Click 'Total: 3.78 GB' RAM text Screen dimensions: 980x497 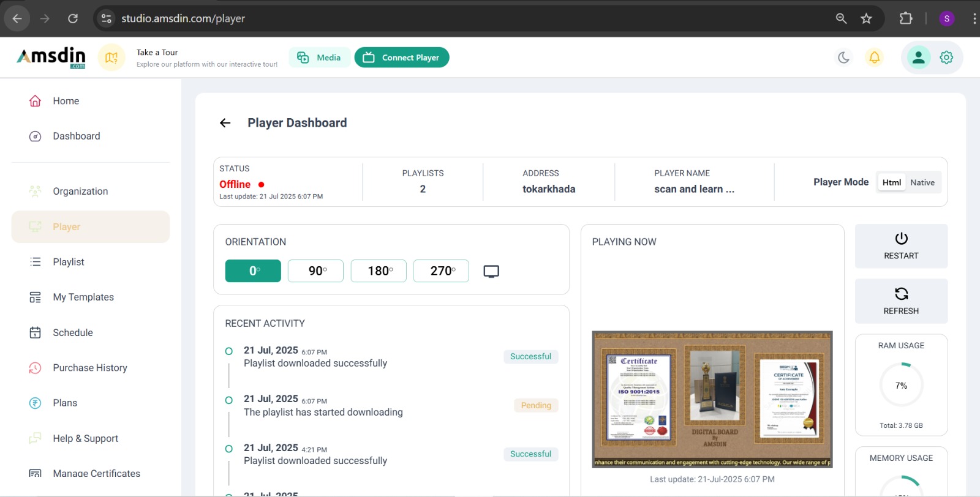click(x=901, y=425)
